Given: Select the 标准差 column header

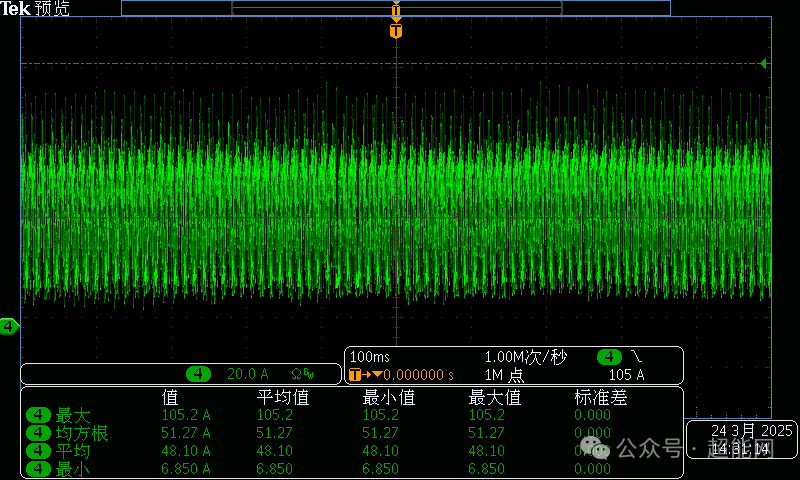Looking at the screenshot, I should click(x=601, y=397).
